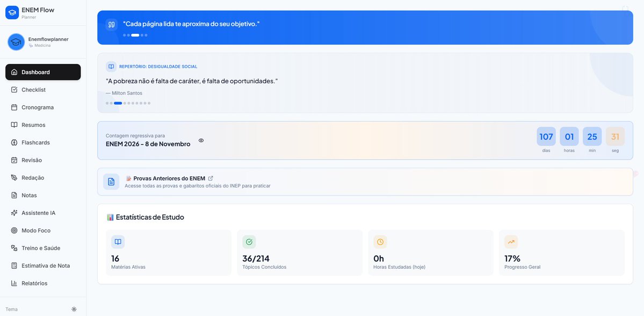
Task: Select last dot of the blue banner carousel
Action: click(x=146, y=35)
